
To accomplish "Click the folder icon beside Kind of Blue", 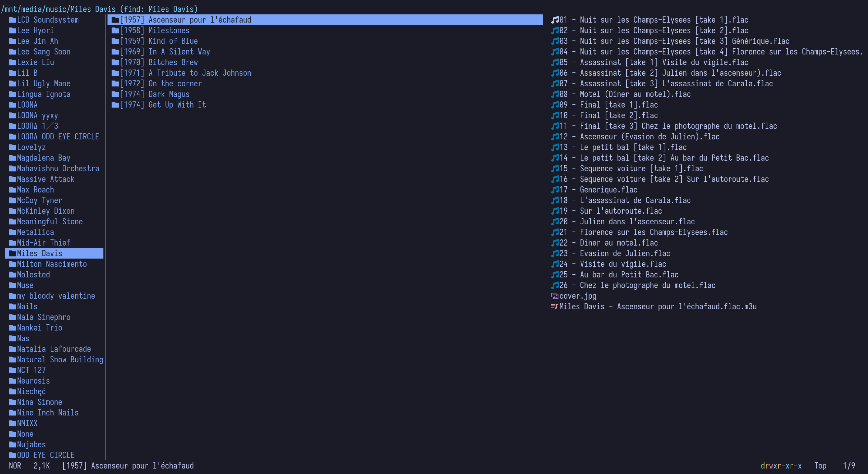I will [x=115, y=41].
